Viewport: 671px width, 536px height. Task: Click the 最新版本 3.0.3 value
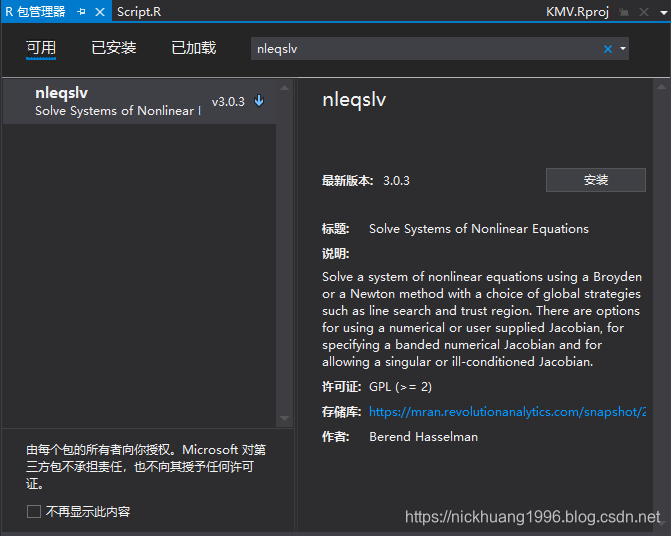click(396, 181)
